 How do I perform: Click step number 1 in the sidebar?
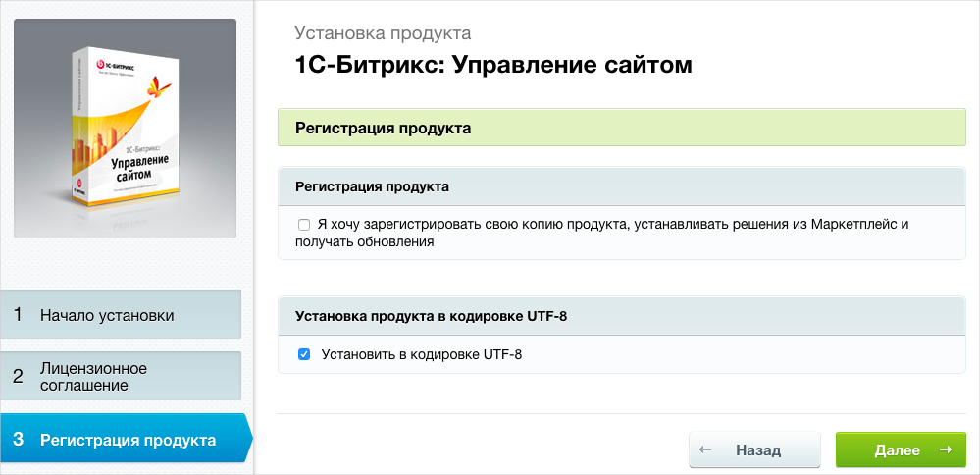[19, 315]
